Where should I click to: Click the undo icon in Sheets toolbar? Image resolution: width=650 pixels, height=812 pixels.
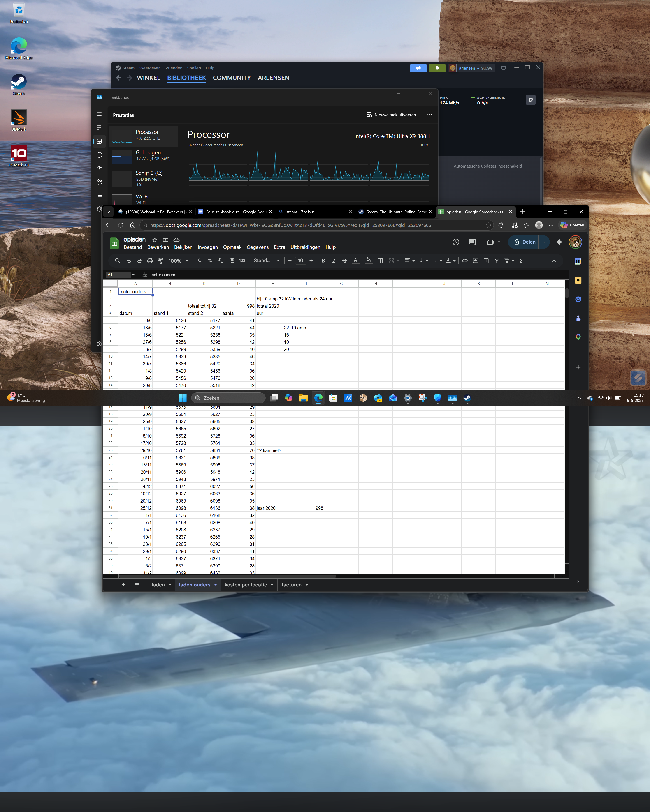129,261
